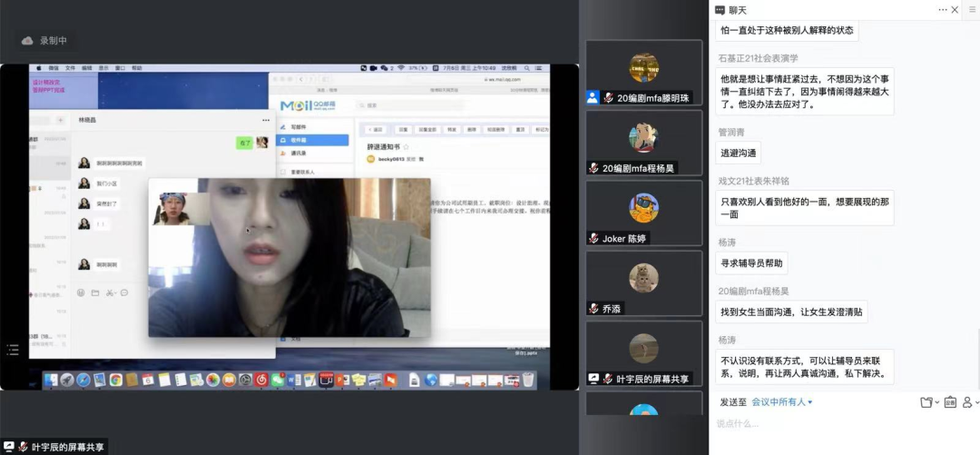Click the 公告 announcement icon in chat toolbar
This screenshot has height=455, width=980.
pyautogui.click(x=949, y=402)
